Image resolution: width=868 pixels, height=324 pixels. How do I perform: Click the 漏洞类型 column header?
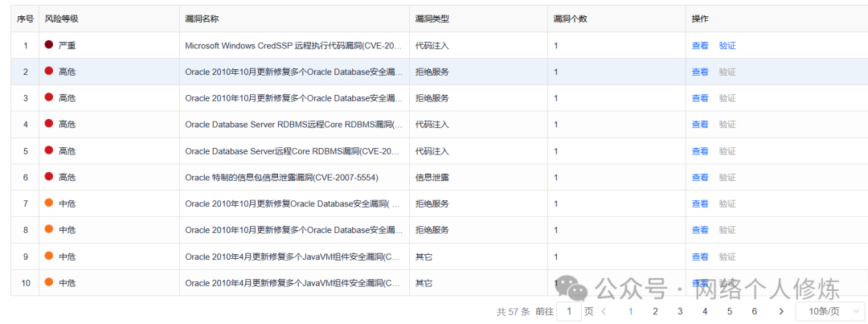[432, 18]
